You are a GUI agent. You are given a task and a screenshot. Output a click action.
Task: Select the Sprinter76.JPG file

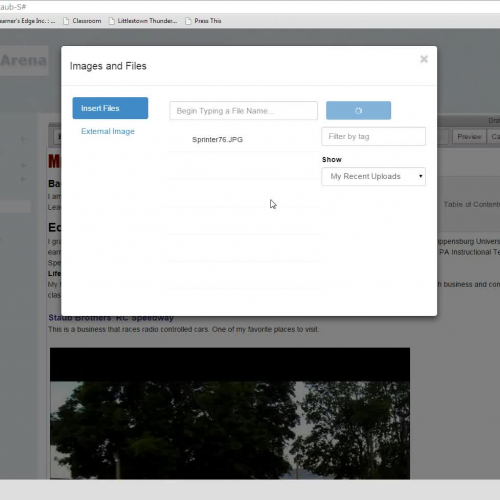point(217,140)
